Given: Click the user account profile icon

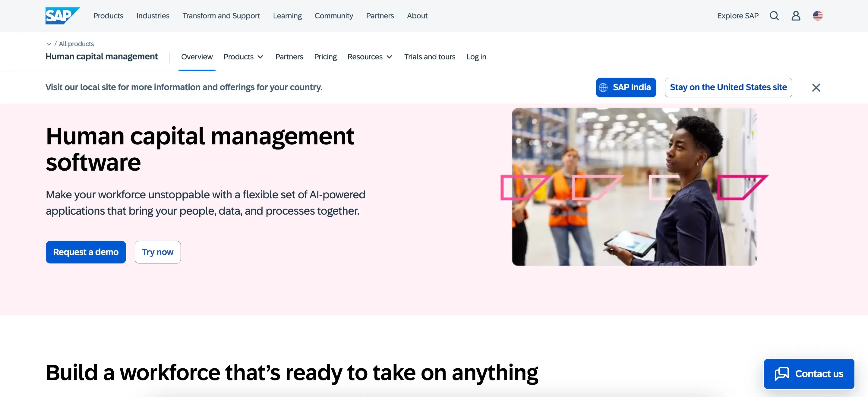Looking at the screenshot, I should tap(796, 16).
